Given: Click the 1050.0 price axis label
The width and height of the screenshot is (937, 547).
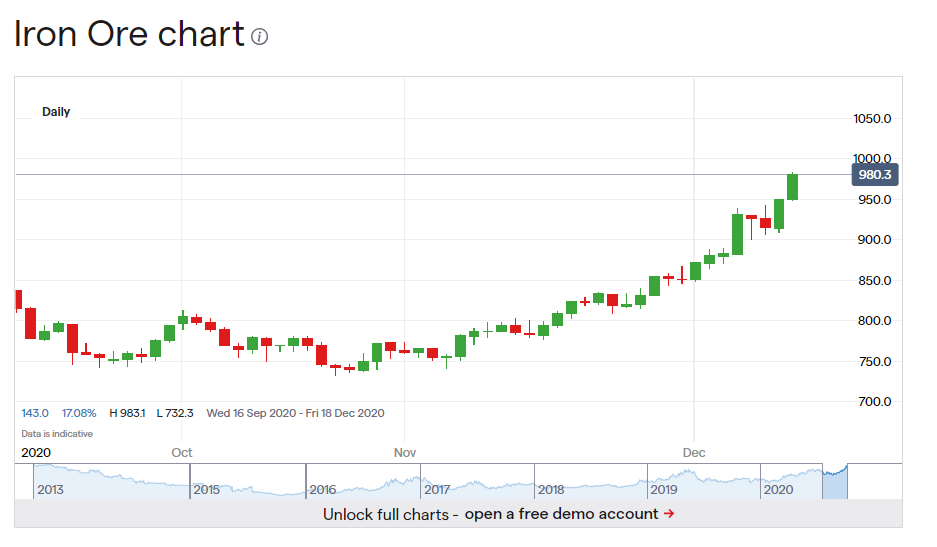Looking at the screenshot, I should tap(872, 118).
